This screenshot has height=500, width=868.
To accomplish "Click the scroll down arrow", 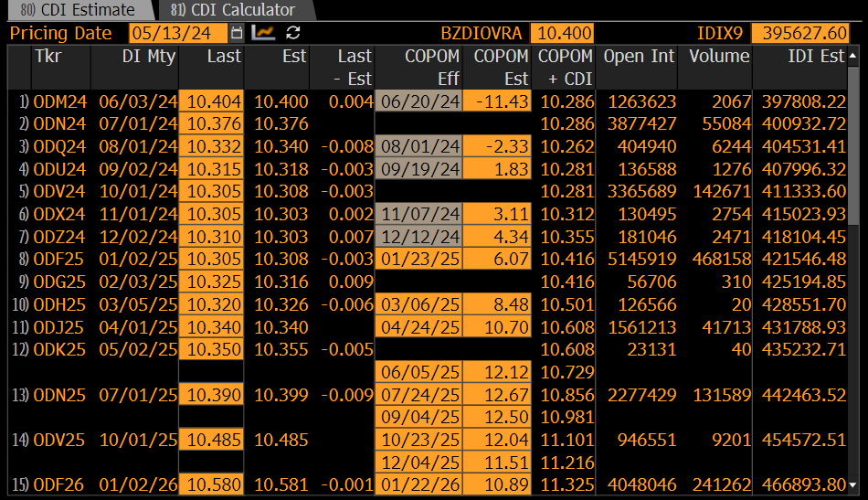I will click(852, 485).
